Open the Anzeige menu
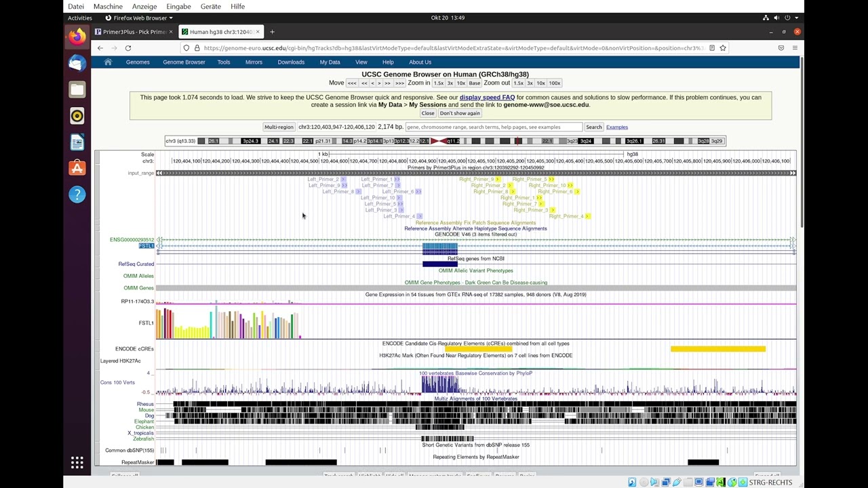Screen dimensions: 868x488 pyautogui.click(x=144, y=6)
